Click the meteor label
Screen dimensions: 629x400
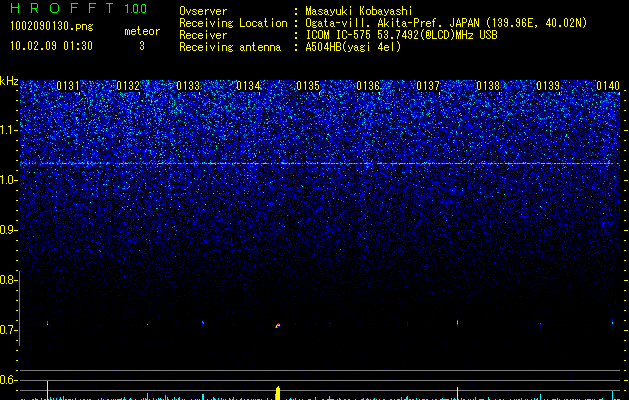(142, 31)
